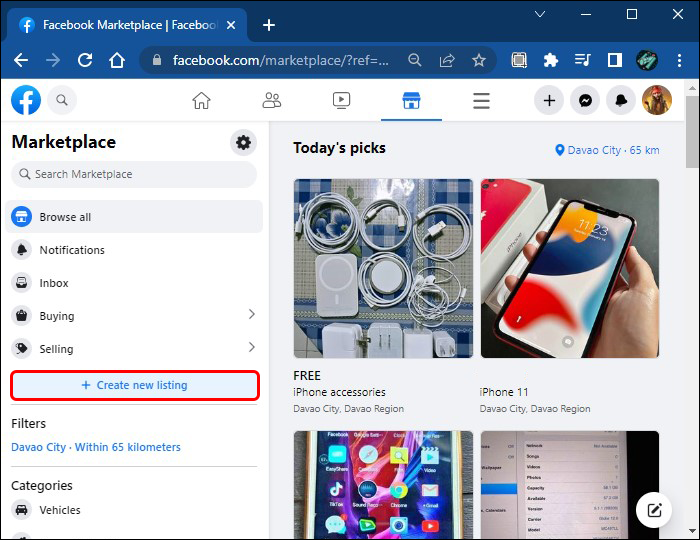This screenshot has height=540, width=700.
Task: Click the address bar URL
Action: click(x=280, y=60)
